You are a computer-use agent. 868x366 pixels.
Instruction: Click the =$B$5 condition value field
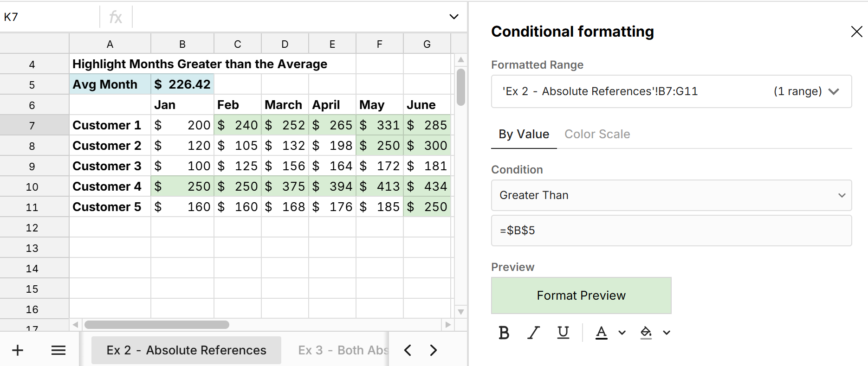[671, 231]
